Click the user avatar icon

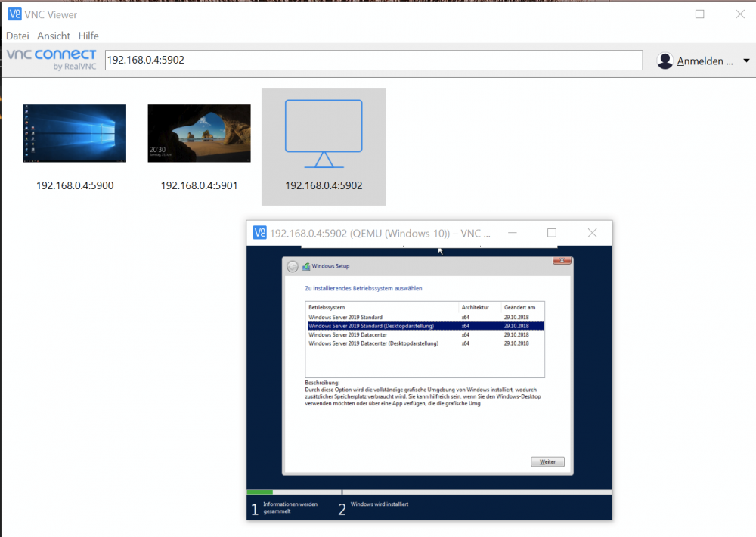click(x=665, y=61)
